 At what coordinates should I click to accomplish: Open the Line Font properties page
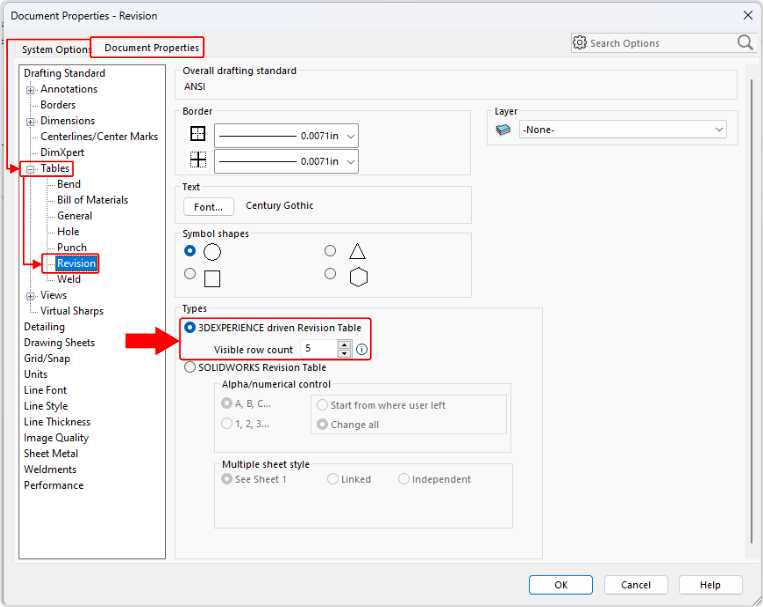tap(45, 390)
